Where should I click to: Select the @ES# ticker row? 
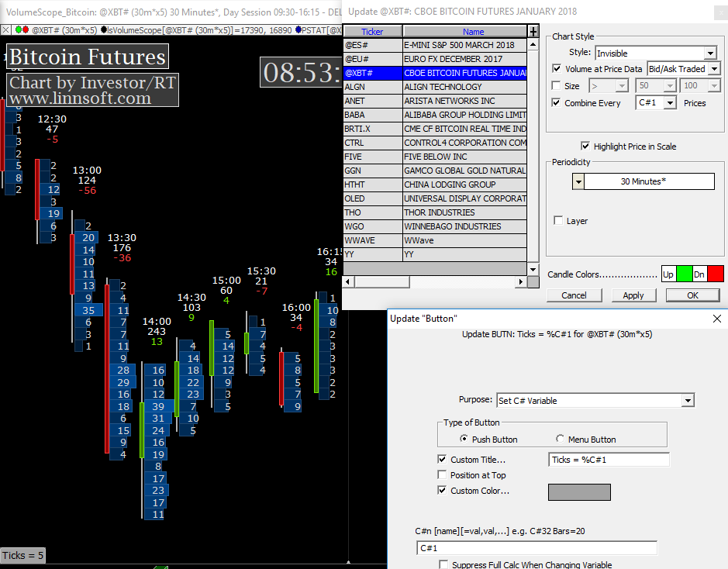[435, 45]
